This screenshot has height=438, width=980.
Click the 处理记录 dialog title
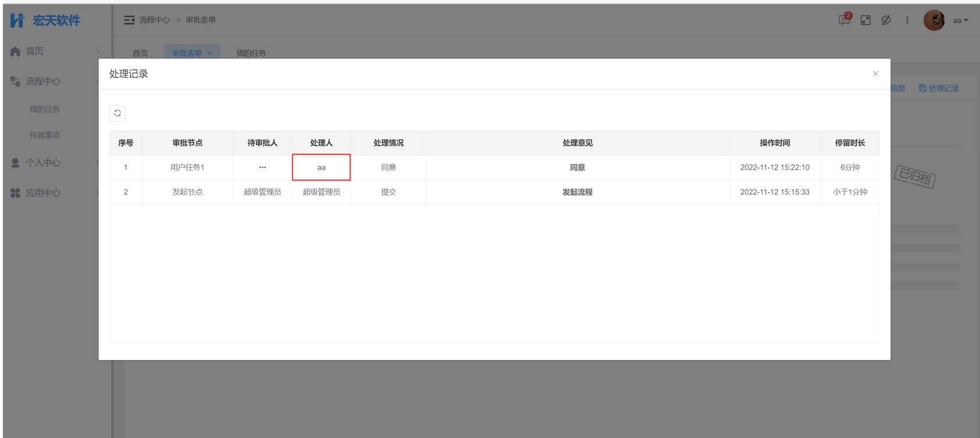pyautogui.click(x=128, y=74)
